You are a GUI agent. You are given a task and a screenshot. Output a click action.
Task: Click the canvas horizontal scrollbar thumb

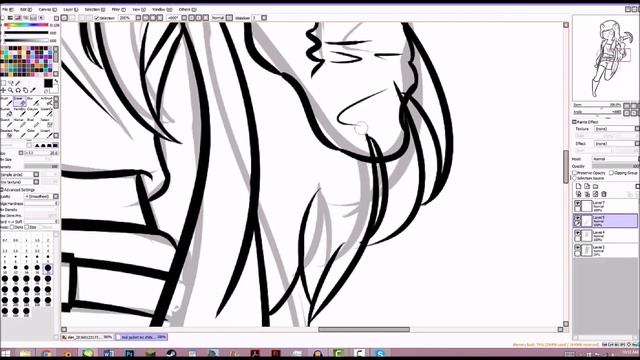(x=364, y=329)
